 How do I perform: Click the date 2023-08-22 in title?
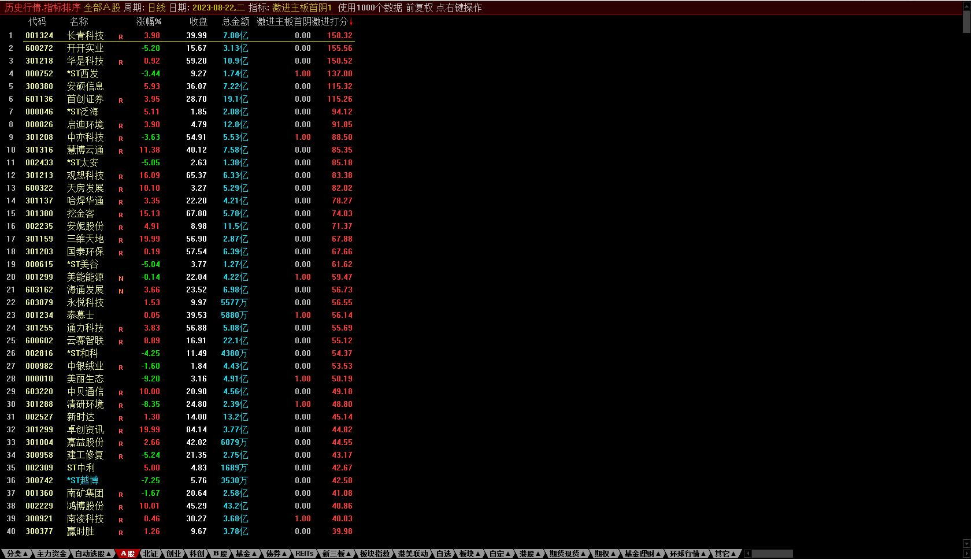[213, 8]
